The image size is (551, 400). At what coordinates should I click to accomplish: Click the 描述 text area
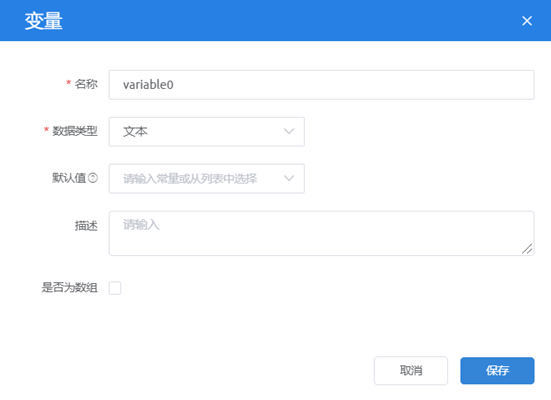point(322,233)
